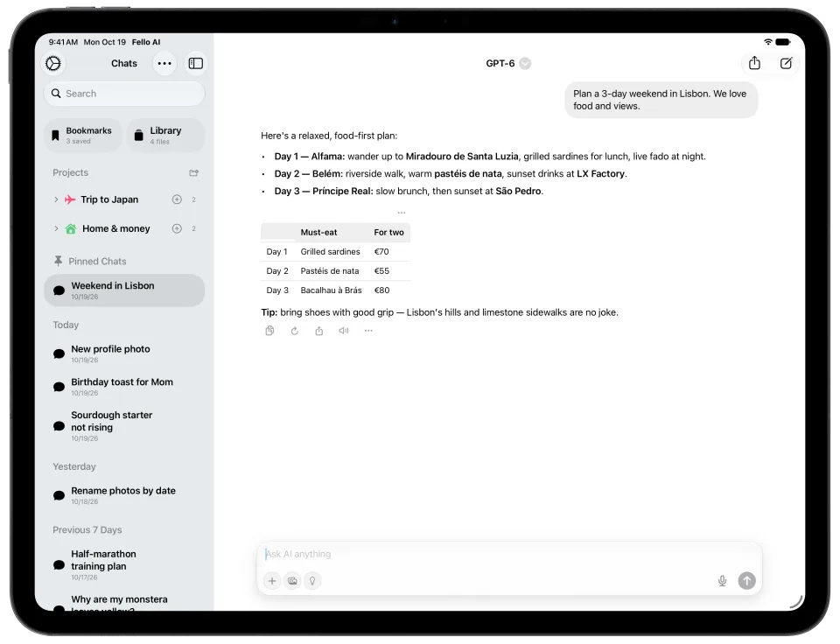Open more response actions ellipsis
This screenshot has height=644, width=840.
[368, 331]
